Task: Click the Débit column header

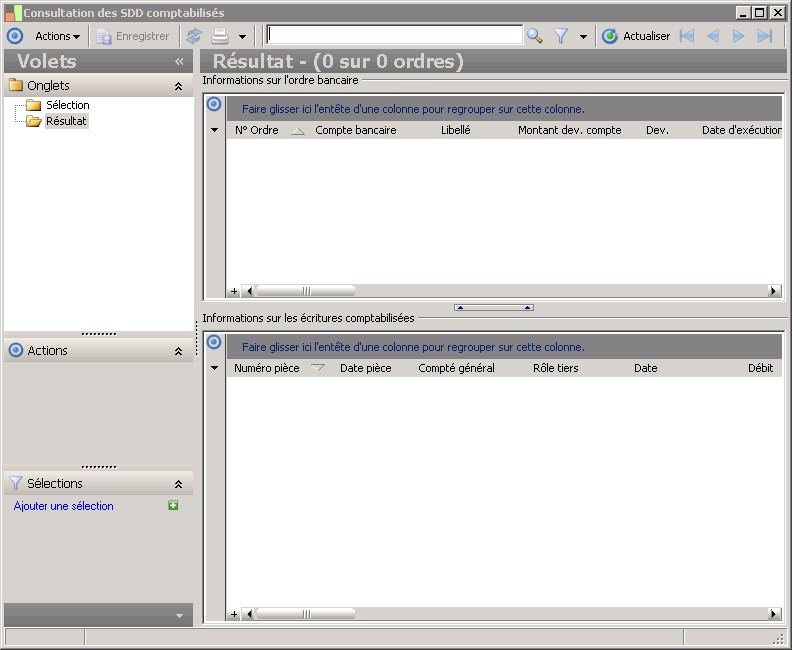Action: point(760,368)
